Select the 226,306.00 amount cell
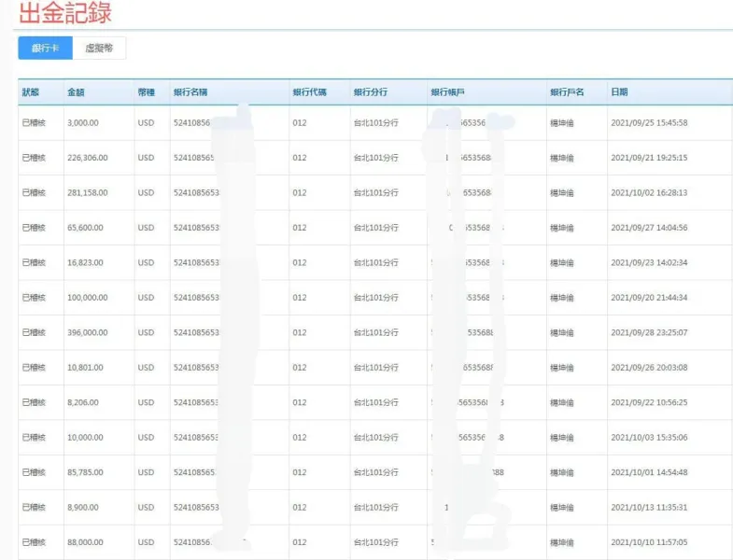The height and width of the screenshot is (560, 733). tap(87, 158)
